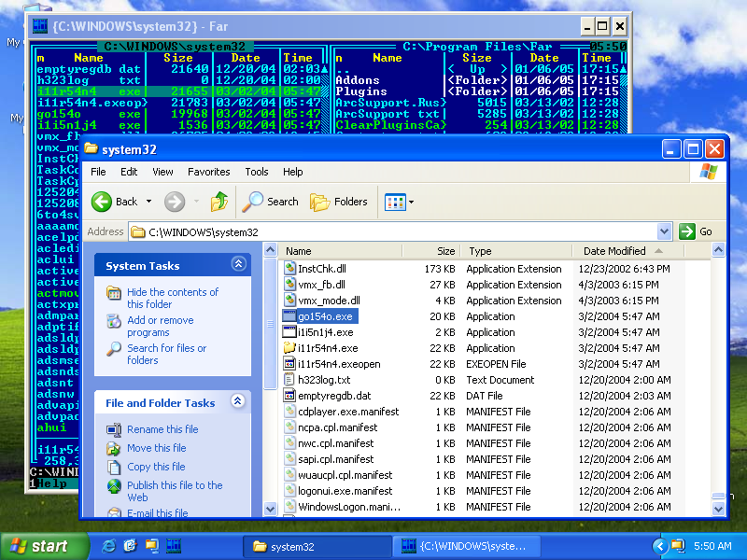This screenshot has height=560, width=747.
Task: Click Search for files or folders link
Action: coord(166,355)
